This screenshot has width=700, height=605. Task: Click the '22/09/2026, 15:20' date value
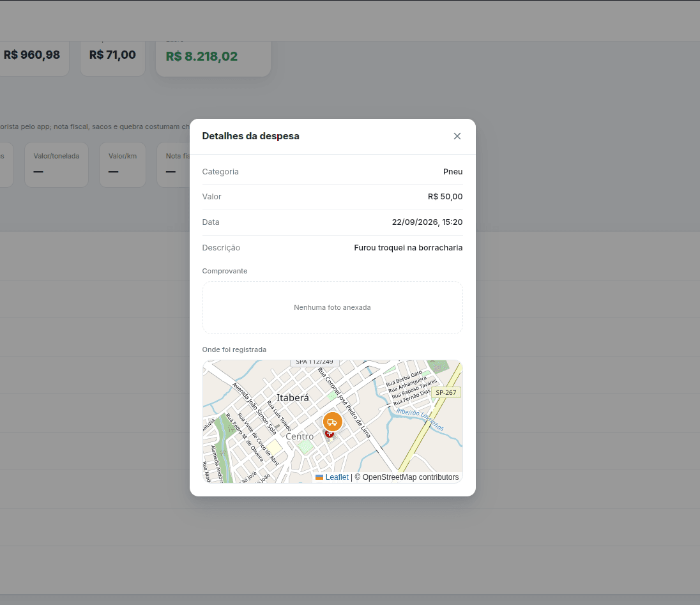click(x=427, y=222)
